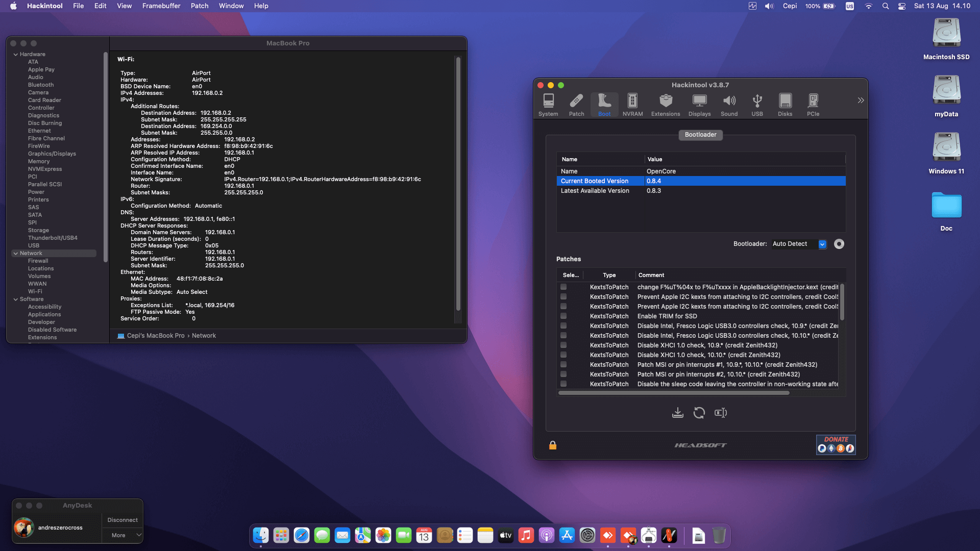Select the Patch tool in Hackintool toolbar

(x=576, y=105)
